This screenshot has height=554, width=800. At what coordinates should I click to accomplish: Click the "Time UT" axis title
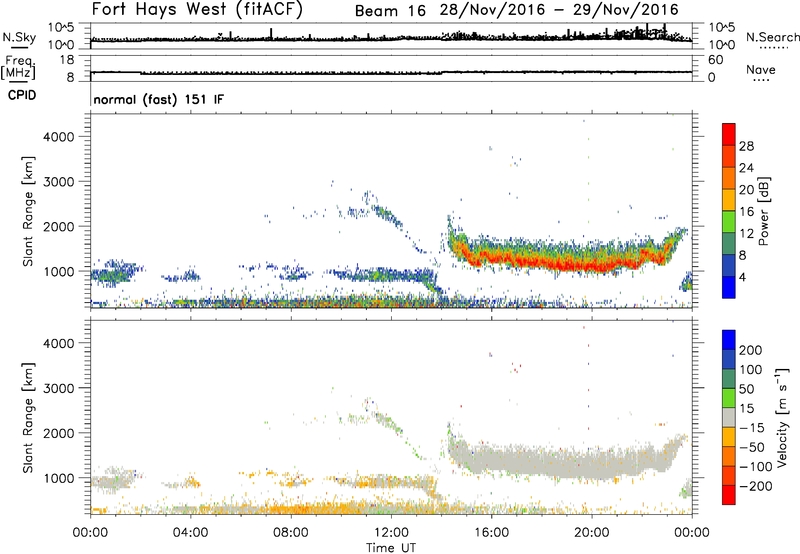pyautogui.click(x=391, y=548)
